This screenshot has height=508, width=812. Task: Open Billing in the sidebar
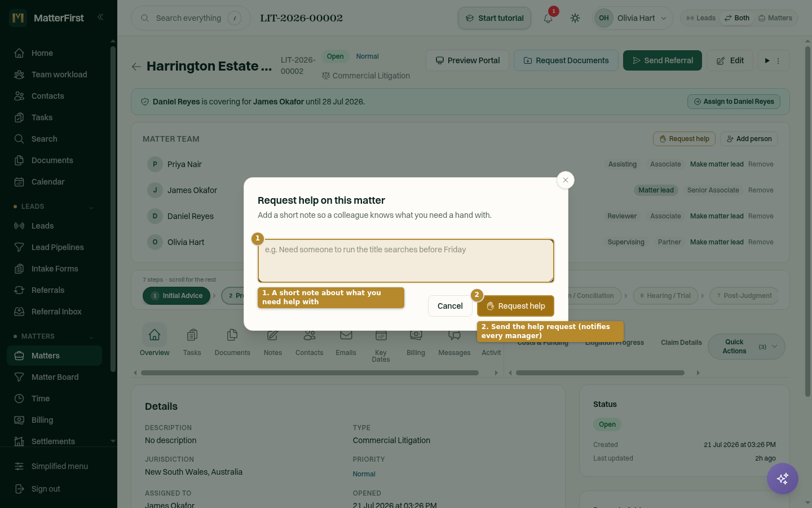(55, 420)
